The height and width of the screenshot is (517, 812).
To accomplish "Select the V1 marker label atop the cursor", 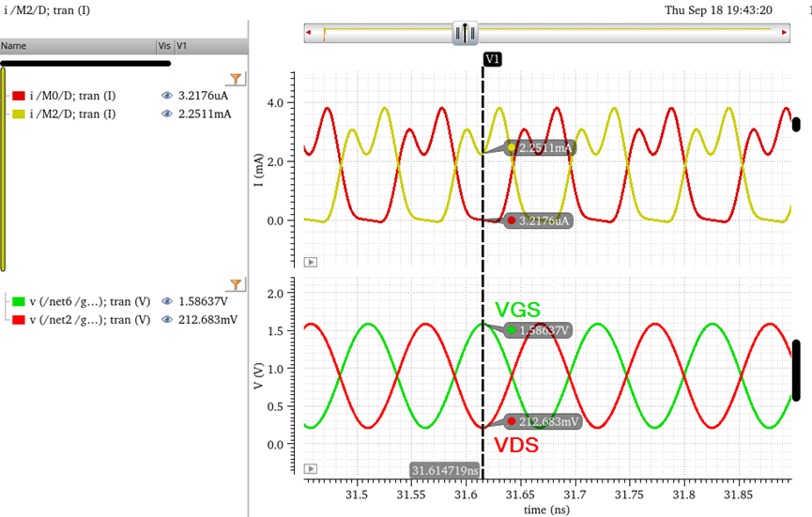I will coord(493,59).
